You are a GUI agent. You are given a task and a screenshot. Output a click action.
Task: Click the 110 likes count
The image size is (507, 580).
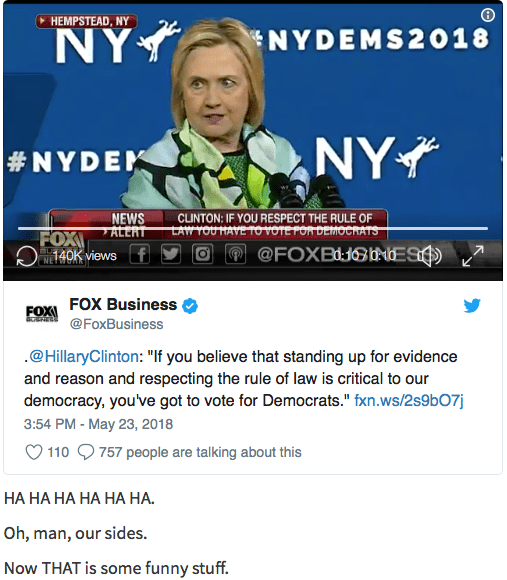58,452
